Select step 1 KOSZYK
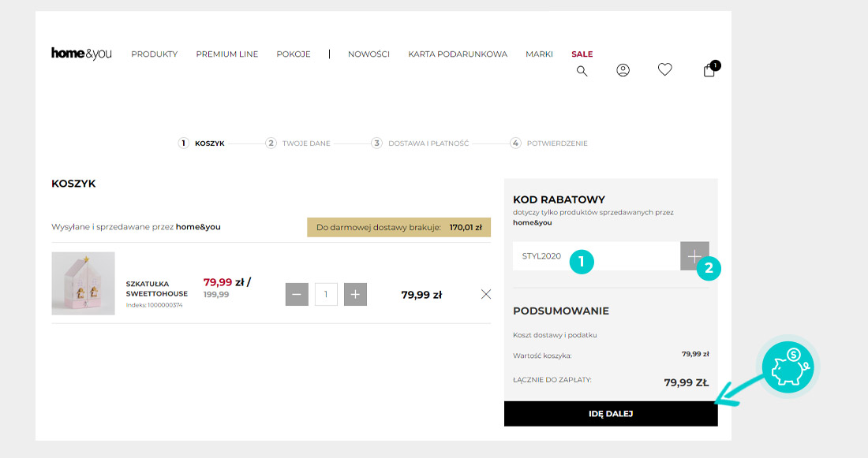Image resolution: width=868 pixels, height=458 pixels. pos(201,143)
